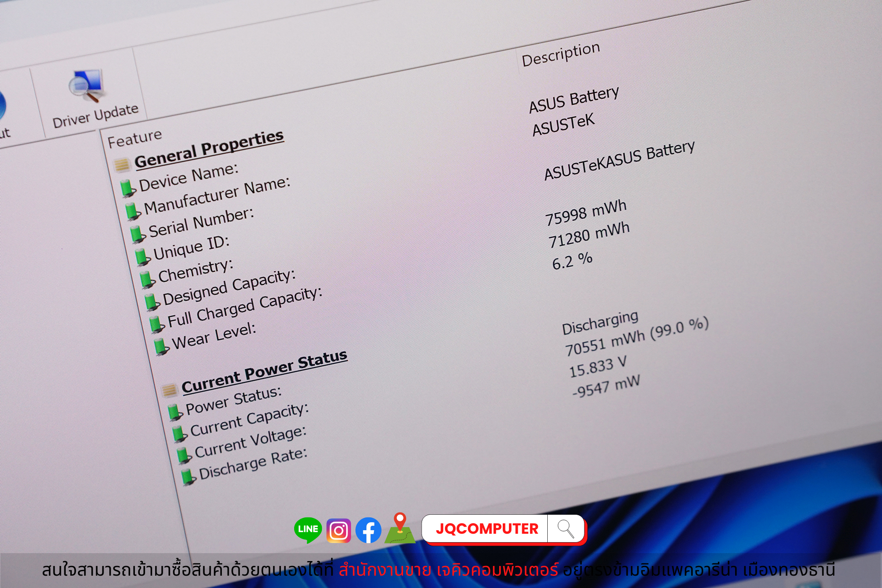Screen dimensions: 882x588
Task: Click the battery icon beside Wear Level
Action: point(161,347)
